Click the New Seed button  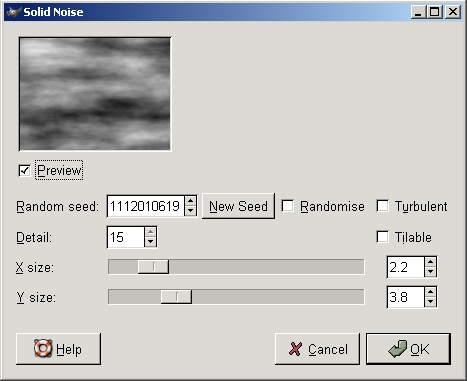(238, 206)
